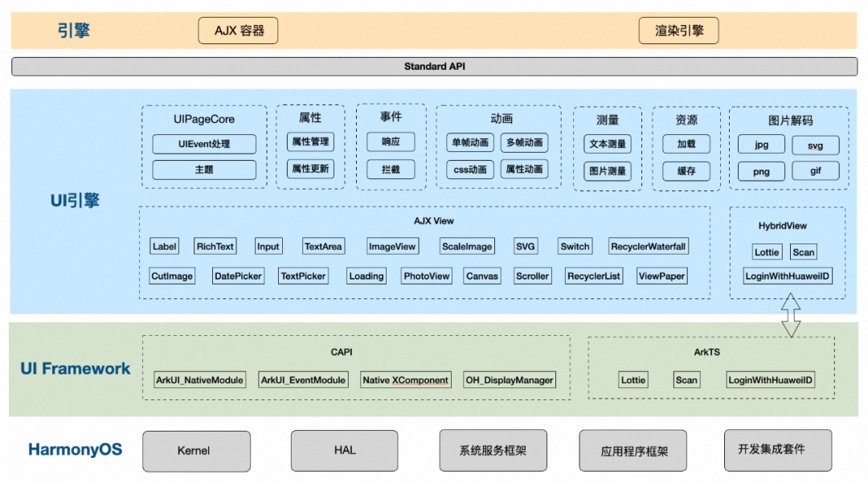Click the Kernel box in HarmonyOS row
Viewport: 868px width, 483px height.
point(194,451)
